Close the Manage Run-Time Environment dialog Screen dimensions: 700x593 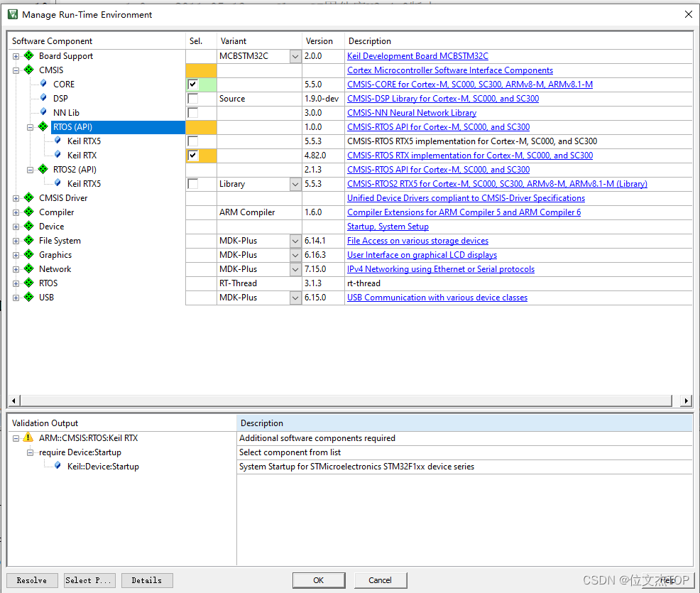click(x=689, y=14)
